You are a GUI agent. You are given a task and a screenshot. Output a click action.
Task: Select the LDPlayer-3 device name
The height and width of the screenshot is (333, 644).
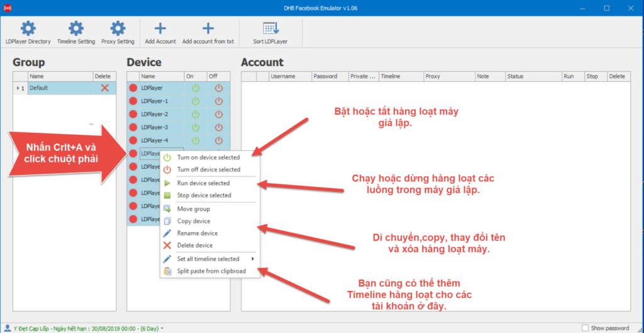pos(155,127)
